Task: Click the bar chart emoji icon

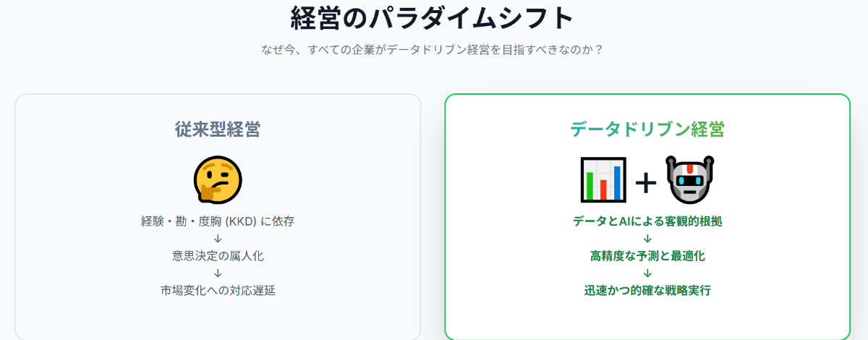Action: [x=603, y=179]
